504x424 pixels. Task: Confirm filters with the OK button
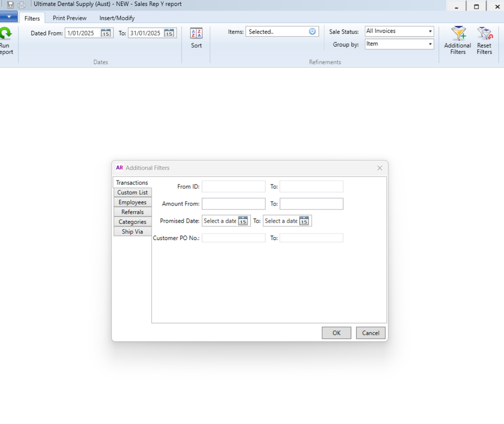(x=336, y=333)
